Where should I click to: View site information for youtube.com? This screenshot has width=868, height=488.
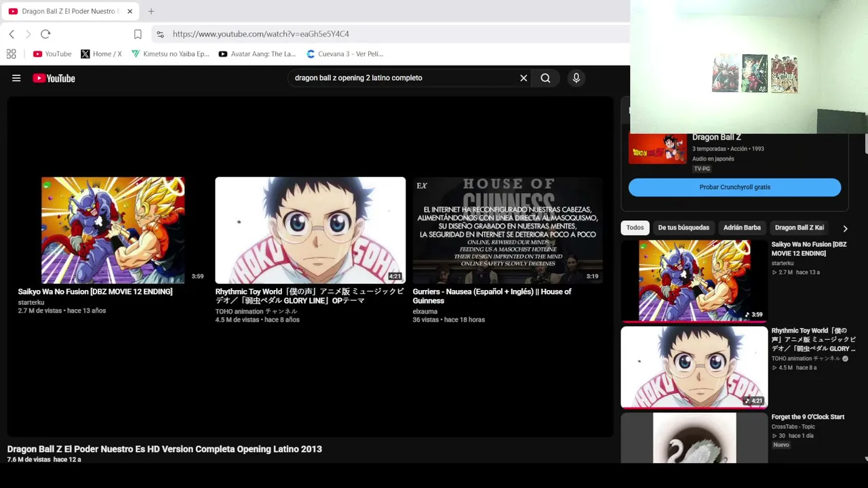tap(160, 34)
